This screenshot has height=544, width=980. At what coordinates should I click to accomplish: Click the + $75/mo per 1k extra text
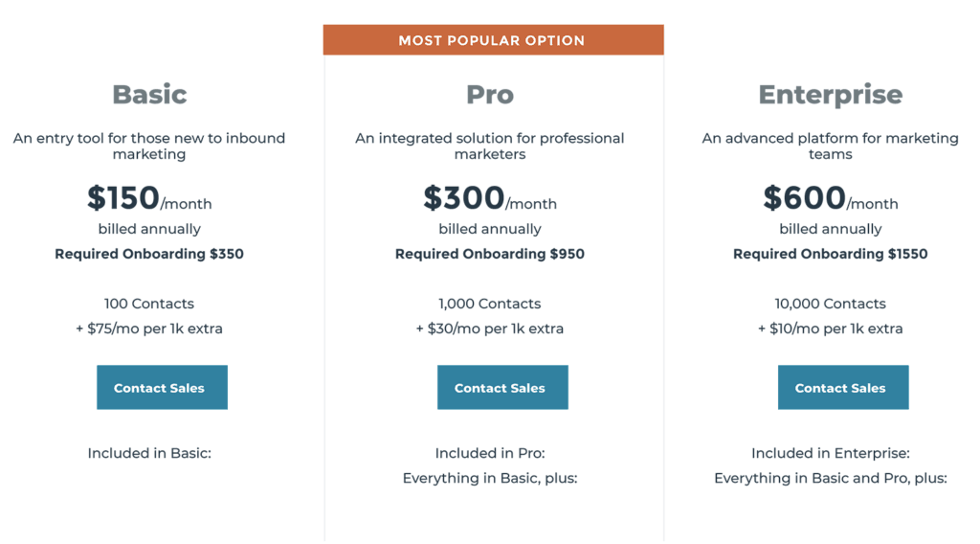pos(149,329)
